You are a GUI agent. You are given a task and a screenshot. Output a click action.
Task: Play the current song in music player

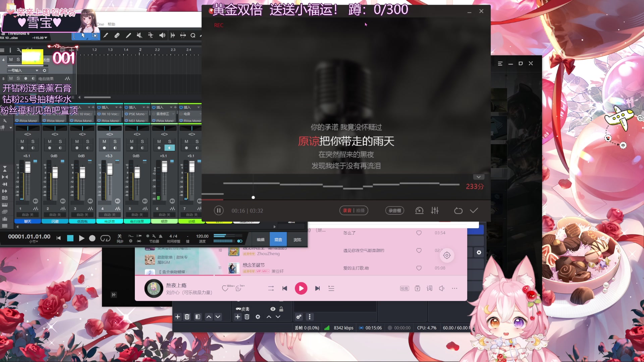pyautogui.click(x=301, y=288)
